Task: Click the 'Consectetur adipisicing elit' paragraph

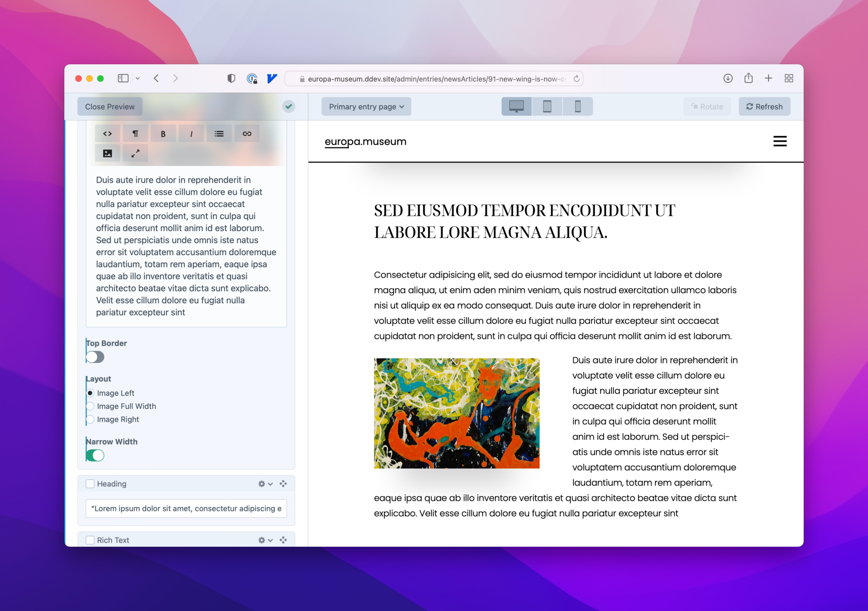Action: [x=555, y=305]
